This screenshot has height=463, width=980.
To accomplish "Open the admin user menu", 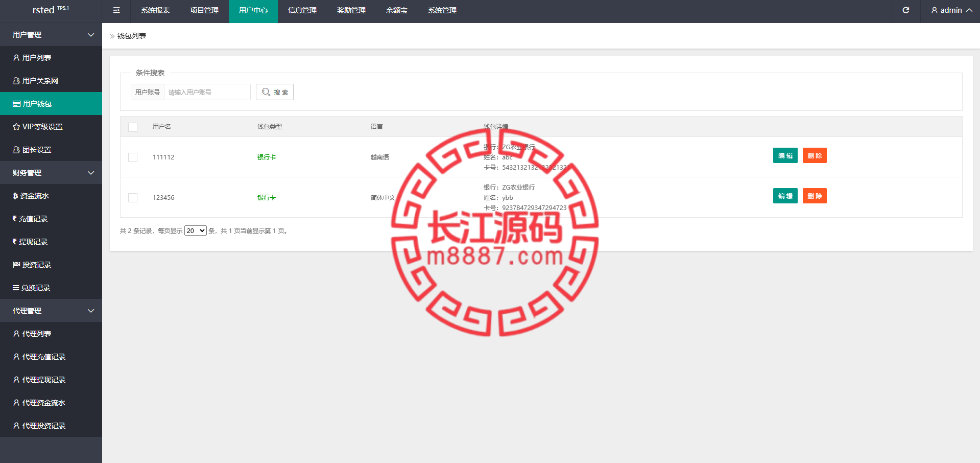I will point(951,10).
